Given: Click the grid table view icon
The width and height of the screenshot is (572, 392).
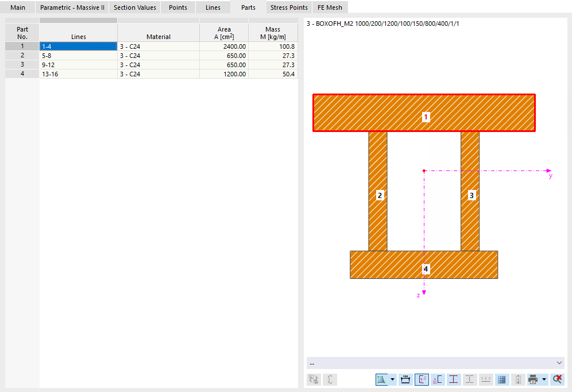Looking at the screenshot, I should (x=501, y=379).
